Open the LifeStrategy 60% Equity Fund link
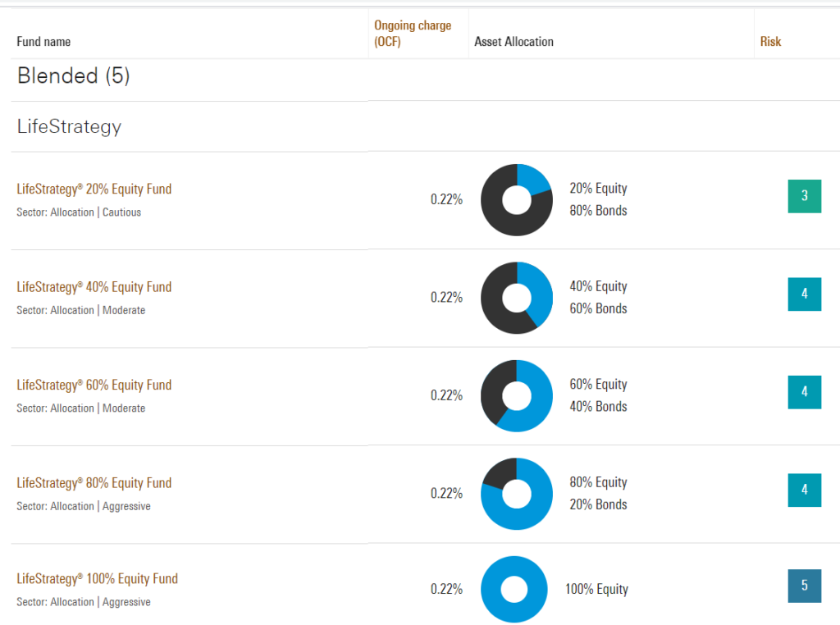 (94, 385)
